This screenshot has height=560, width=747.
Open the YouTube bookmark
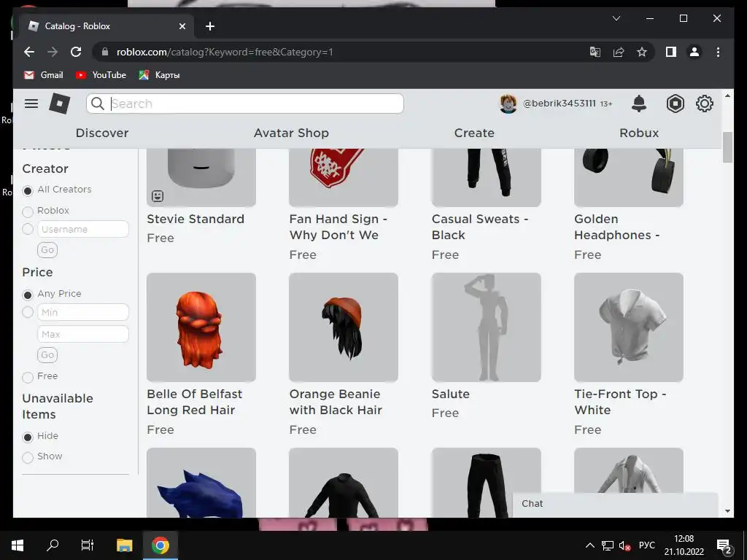coord(101,75)
